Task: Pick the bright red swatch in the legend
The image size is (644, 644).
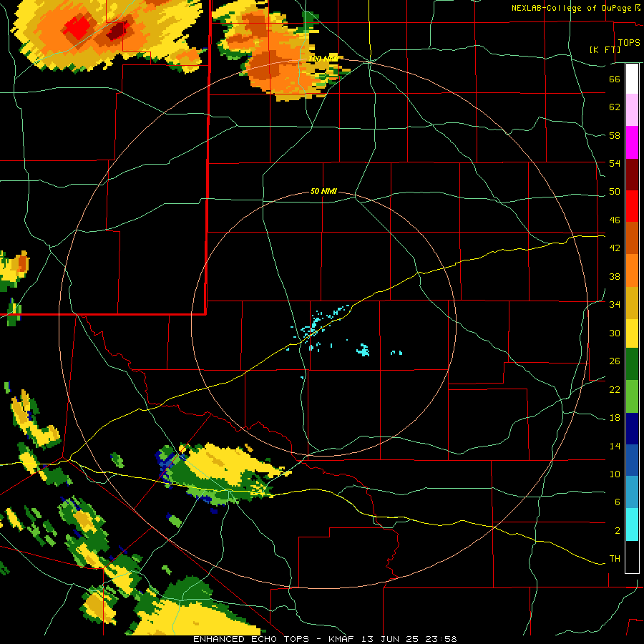Action: [632, 206]
